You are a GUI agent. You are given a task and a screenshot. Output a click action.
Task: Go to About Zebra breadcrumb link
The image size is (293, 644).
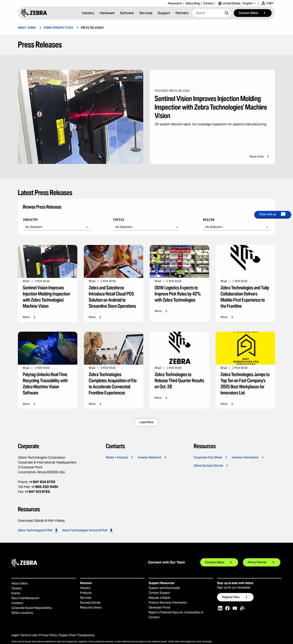(x=27, y=28)
